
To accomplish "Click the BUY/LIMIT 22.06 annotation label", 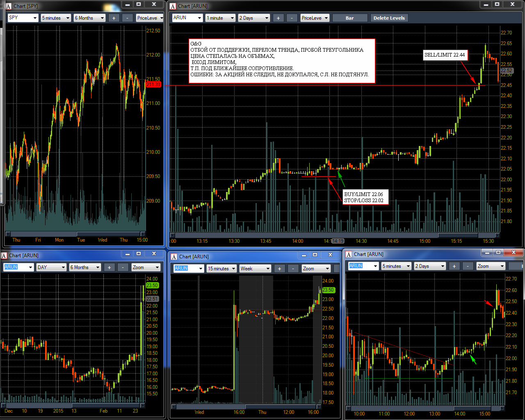I will [365, 197].
